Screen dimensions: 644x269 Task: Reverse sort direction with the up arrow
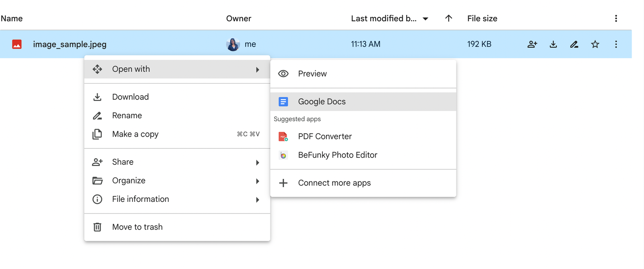pos(448,18)
